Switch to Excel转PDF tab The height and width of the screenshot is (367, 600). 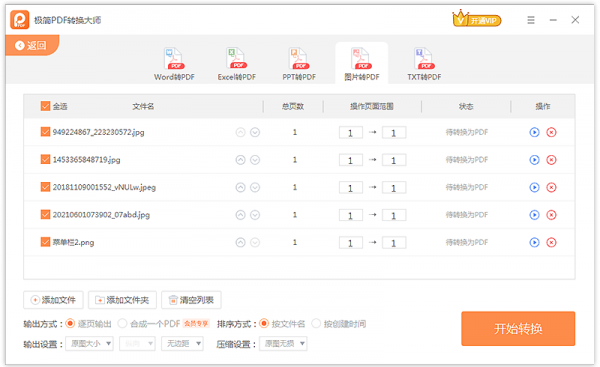237,64
